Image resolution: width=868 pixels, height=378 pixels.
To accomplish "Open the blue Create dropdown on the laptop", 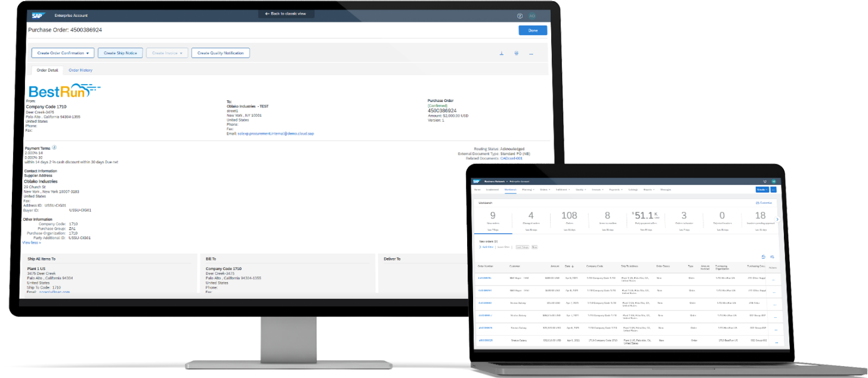I will (x=762, y=190).
